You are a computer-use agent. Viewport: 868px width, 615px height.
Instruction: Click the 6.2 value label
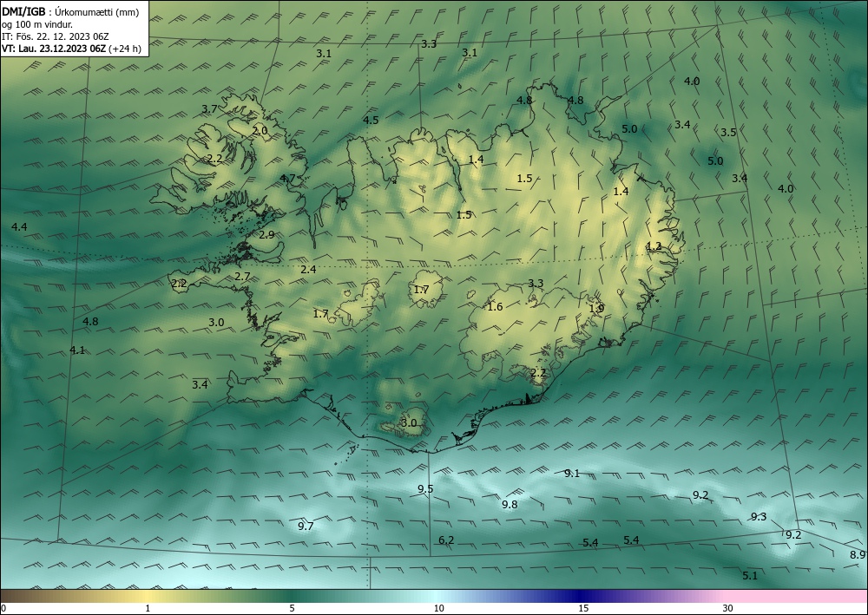(x=446, y=540)
